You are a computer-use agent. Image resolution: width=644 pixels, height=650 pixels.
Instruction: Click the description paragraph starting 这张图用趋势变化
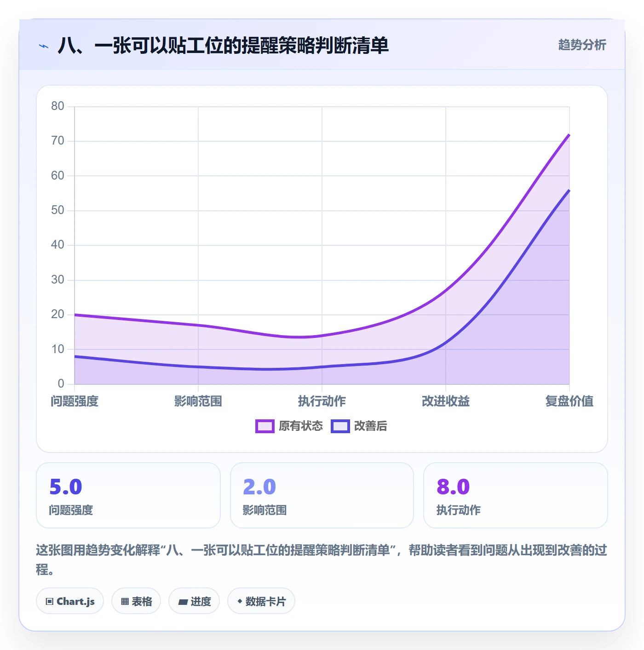pos(322,560)
